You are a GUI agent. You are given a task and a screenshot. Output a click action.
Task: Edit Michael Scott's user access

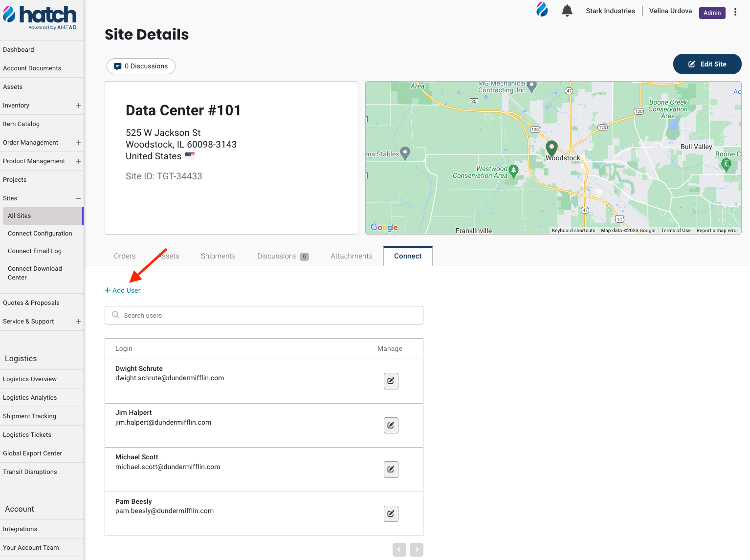pyautogui.click(x=391, y=469)
